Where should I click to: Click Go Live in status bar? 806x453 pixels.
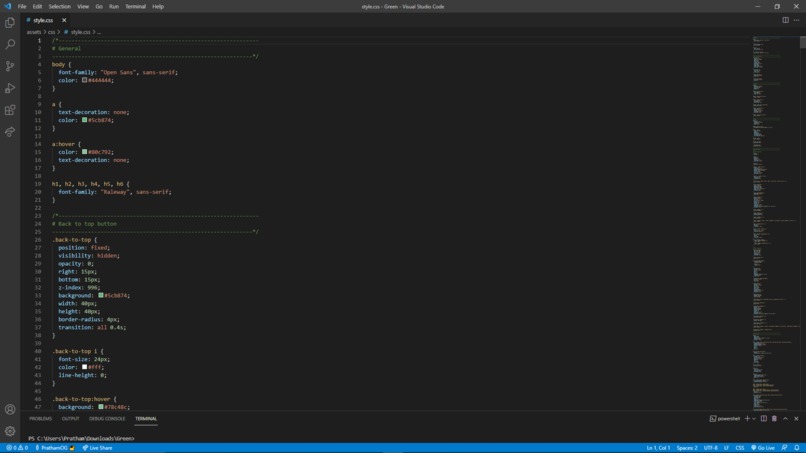[x=763, y=448]
